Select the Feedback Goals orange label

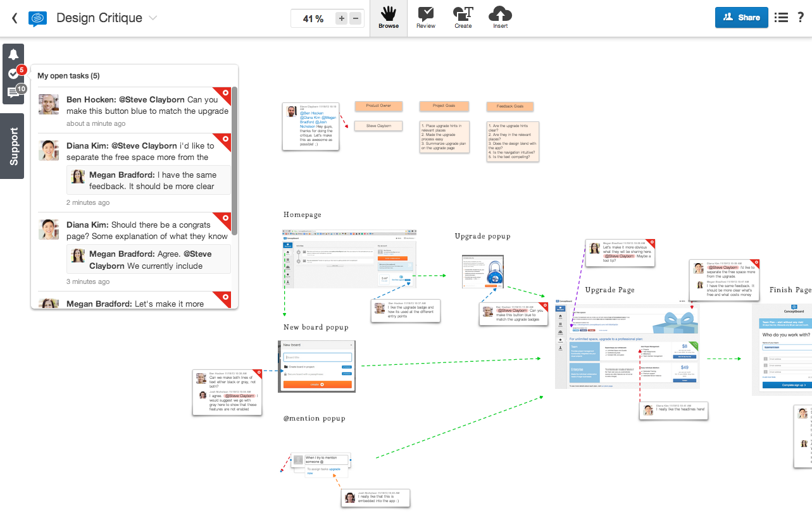pyautogui.click(x=510, y=107)
